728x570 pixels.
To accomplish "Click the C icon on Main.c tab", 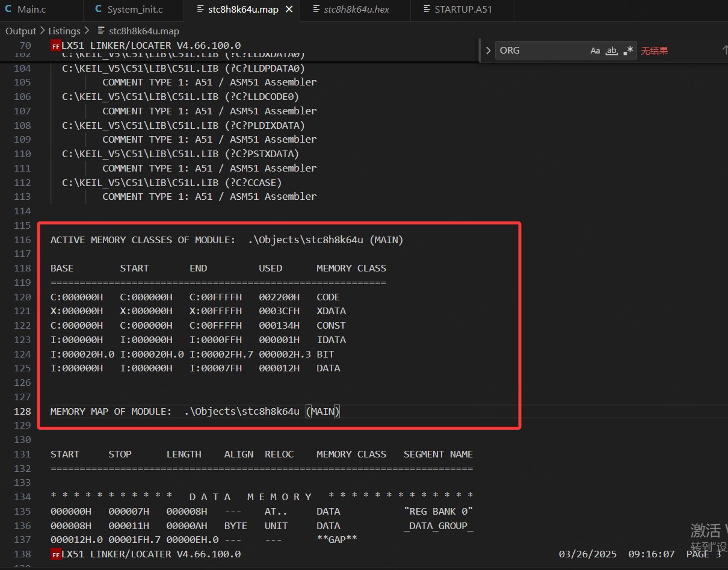I will (x=8, y=10).
